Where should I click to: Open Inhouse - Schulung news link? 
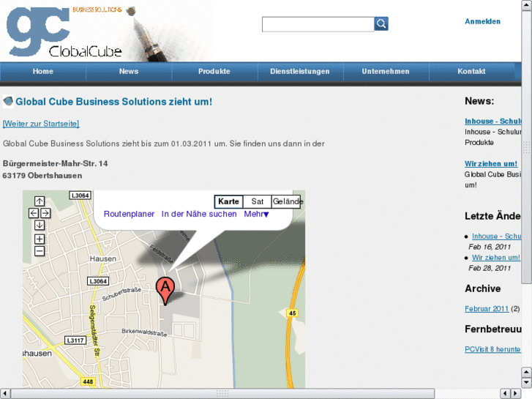click(x=492, y=122)
